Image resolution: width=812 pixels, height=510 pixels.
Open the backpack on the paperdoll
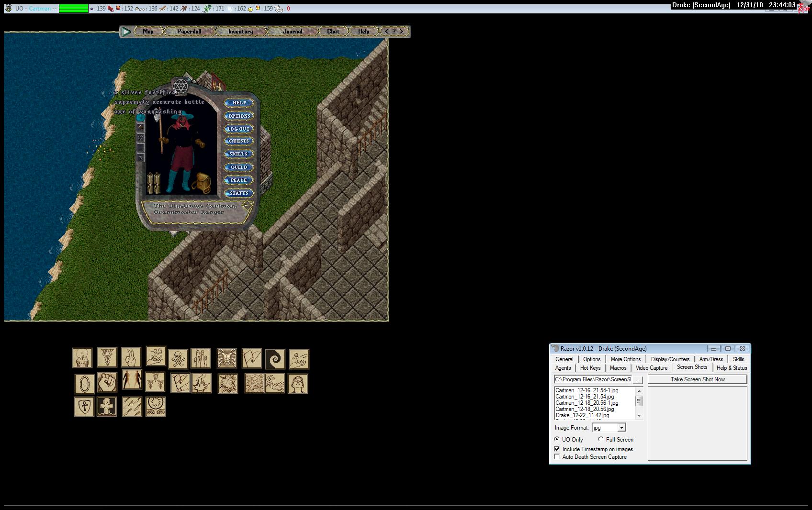point(201,183)
